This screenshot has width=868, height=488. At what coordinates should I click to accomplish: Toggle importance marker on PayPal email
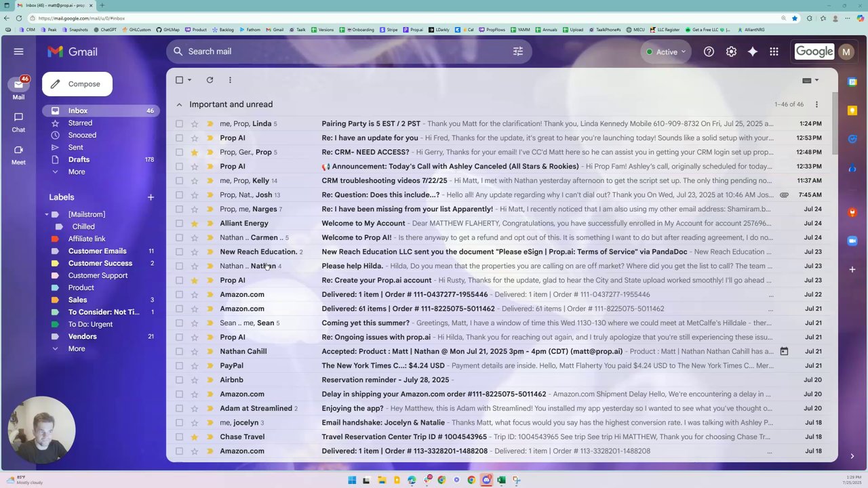210,365
